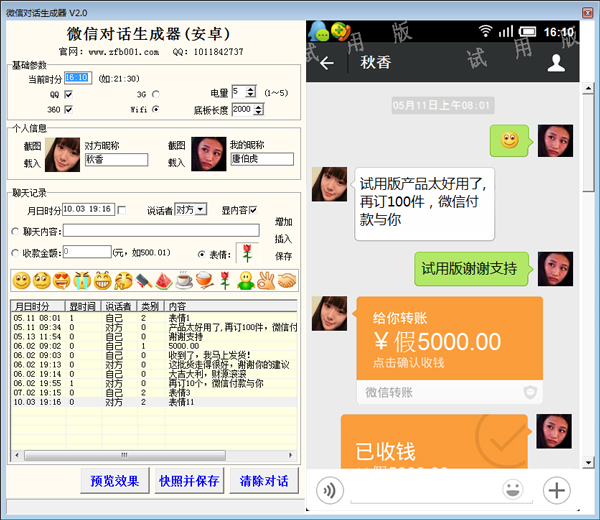
Task: Select the 3G radio button
Action: (x=155, y=93)
